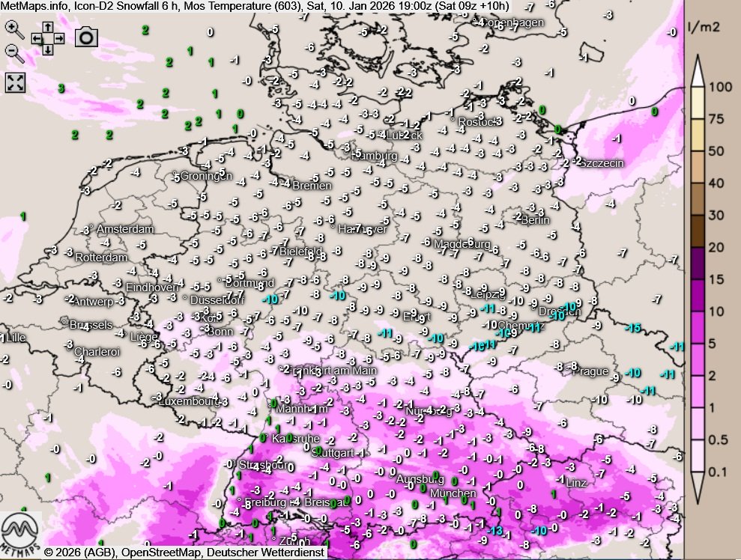Click the Deutscher Wetterdienst attribution text
This screenshot has width=741, height=560.
(x=265, y=553)
